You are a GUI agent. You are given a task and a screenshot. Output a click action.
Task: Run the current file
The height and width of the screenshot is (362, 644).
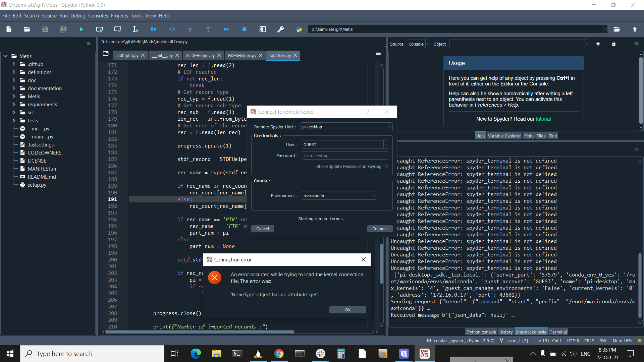pyautogui.click(x=82, y=29)
